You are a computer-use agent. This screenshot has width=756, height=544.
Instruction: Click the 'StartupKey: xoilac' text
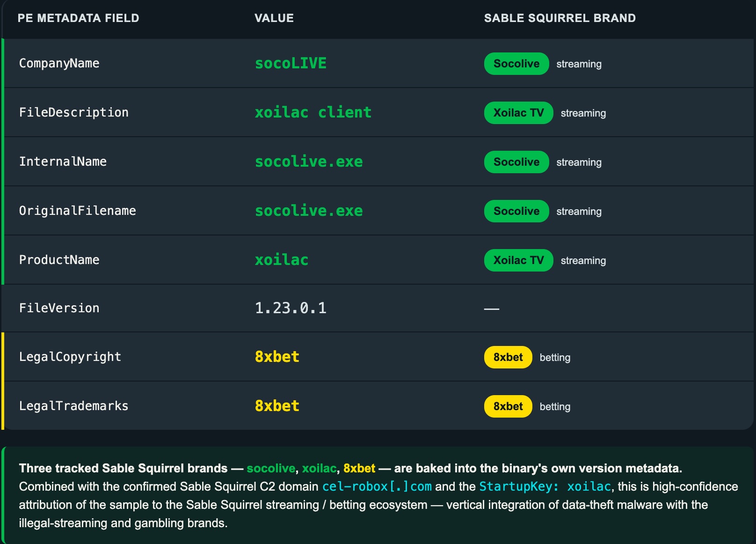click(x=545, y=486)
